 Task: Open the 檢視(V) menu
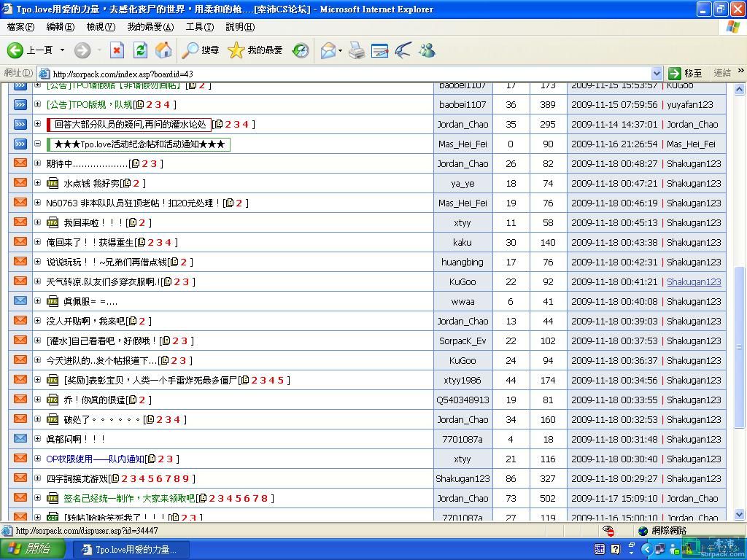(x=101, y=27)
